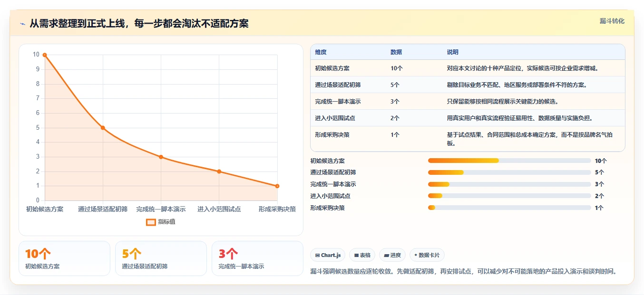The image size is (644, 295).
Task: Click the 初始候选方案 progress bar
Action: tap(509, 161)
